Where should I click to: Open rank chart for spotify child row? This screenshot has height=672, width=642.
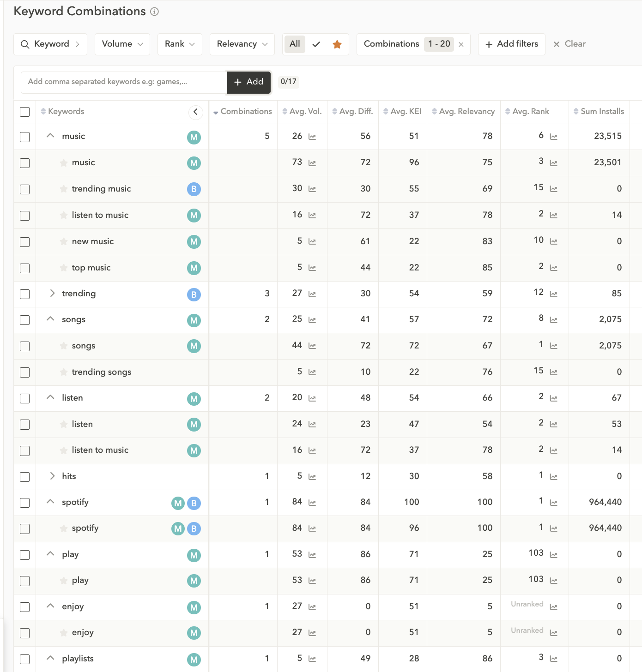tap(554, 528)
